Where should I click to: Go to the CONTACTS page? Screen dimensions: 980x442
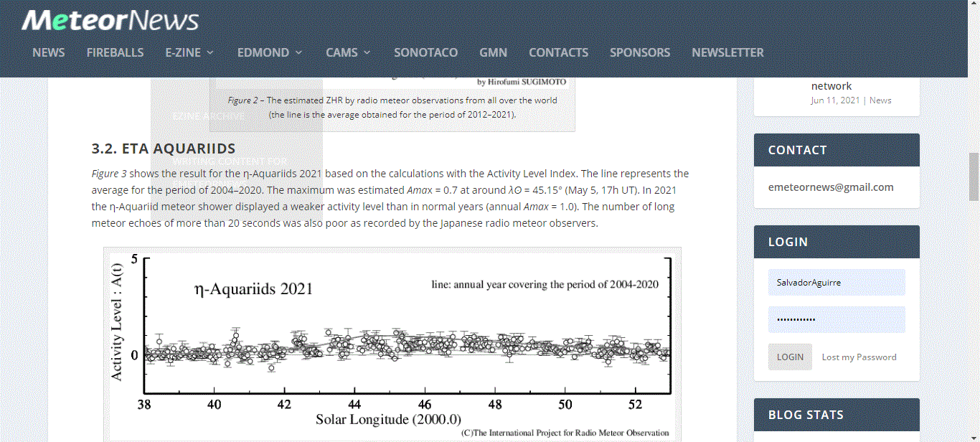559,52
